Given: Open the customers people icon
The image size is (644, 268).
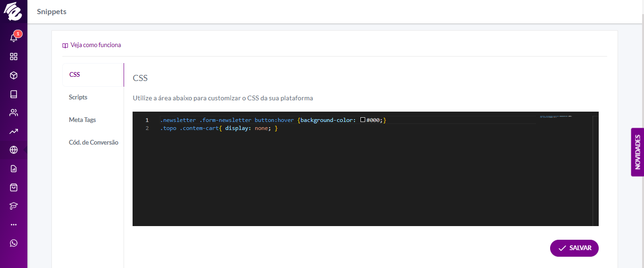Looking at the screenshot, I should pyautogui.click(x=14, y=113).
